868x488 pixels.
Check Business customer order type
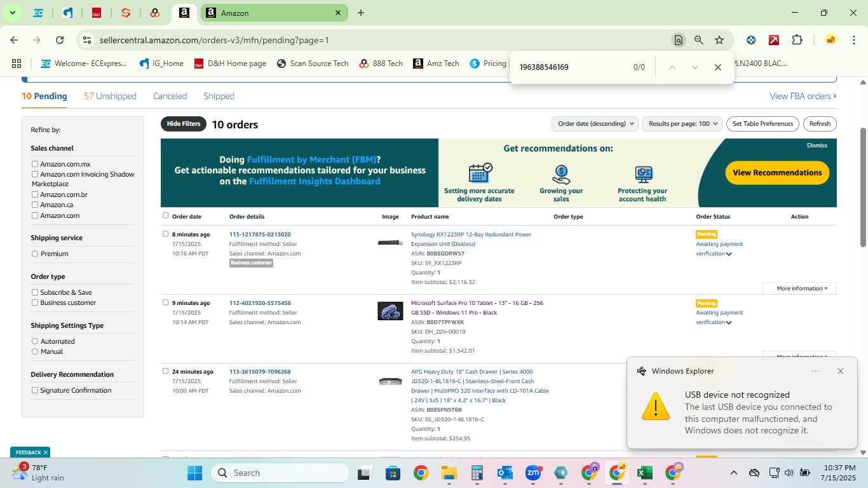pyautogui.click(x=35, y=302)
